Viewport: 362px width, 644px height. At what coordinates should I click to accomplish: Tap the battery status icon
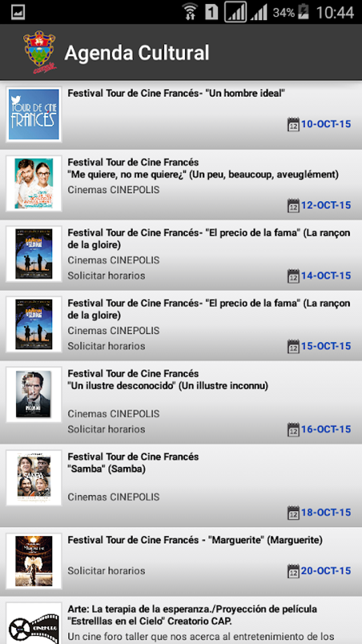pyautogui.click(x=303, y=12)
